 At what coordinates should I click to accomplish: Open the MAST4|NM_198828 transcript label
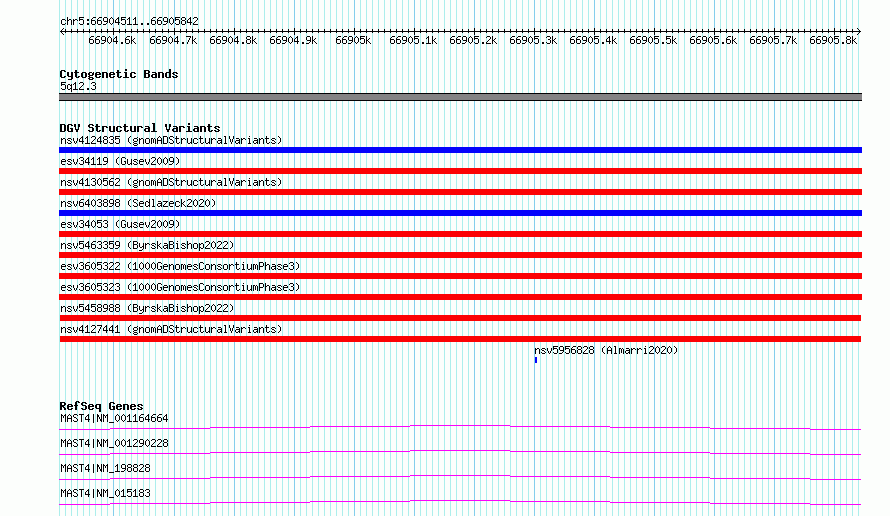[x=105, y=468]
